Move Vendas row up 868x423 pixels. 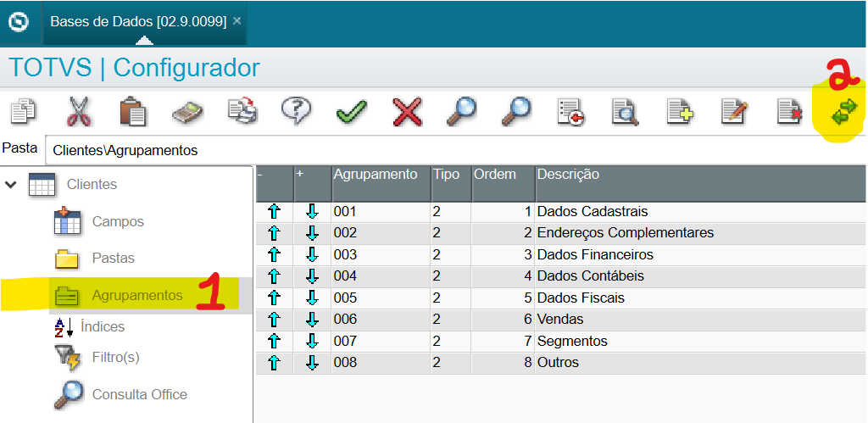[275, 320]
